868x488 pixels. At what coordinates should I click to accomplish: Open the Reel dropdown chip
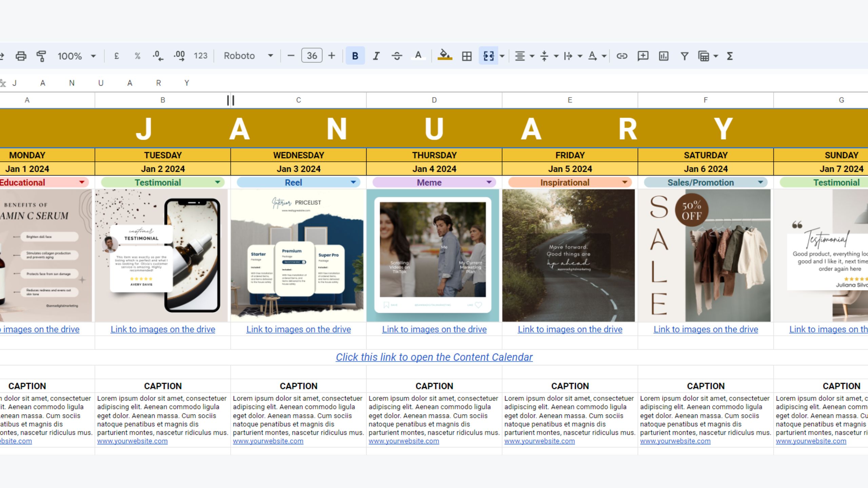click(298, 182)
